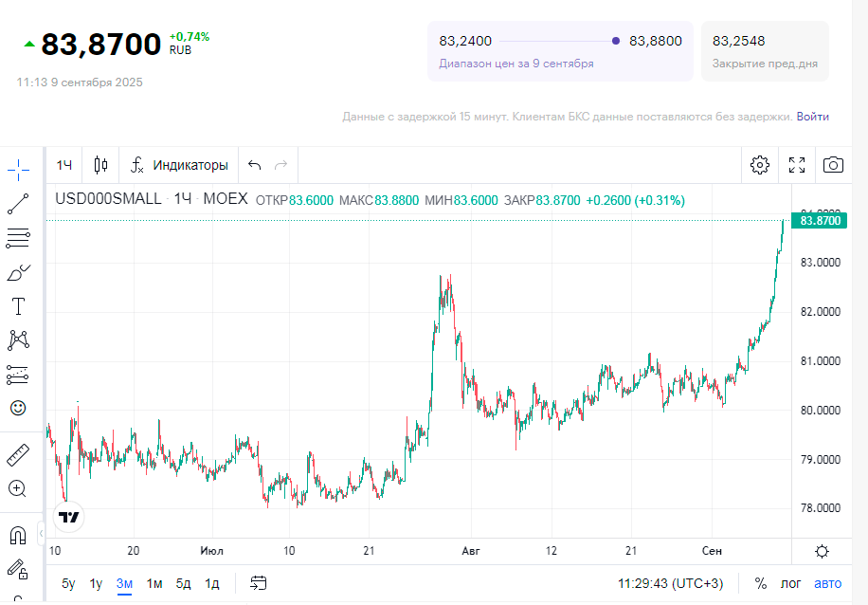Select the text annotation tool
Image resolution: width=868 pixels, height=605 pixels.
[18, 306]
